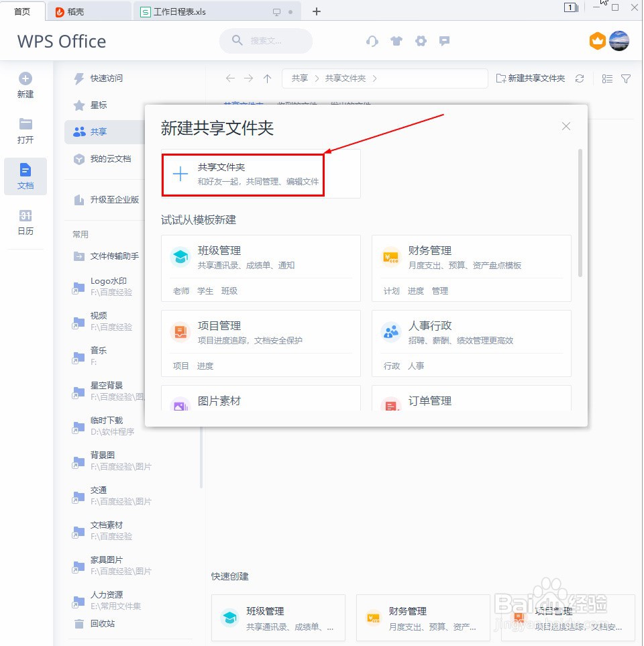Image resolution: width=644 pixels, height=646 pixels.
Task: Open the filter funnel icon
Action: pos(625,78)
